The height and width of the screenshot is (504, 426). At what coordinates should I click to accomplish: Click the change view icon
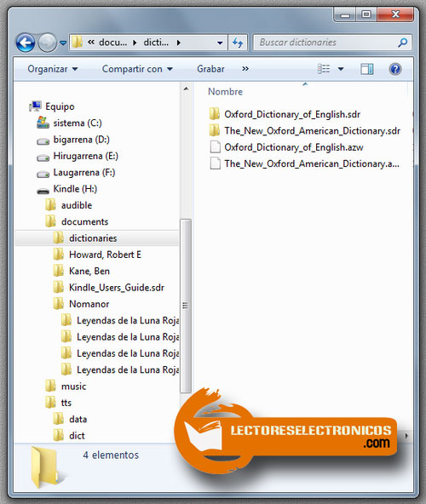click(324, 69)
